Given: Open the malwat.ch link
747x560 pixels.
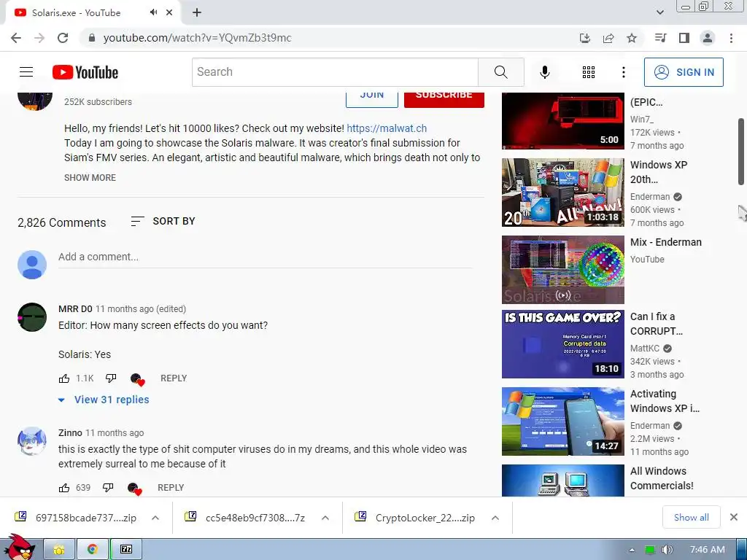Looking at the screenshot, I should click(x=387, y=128).
